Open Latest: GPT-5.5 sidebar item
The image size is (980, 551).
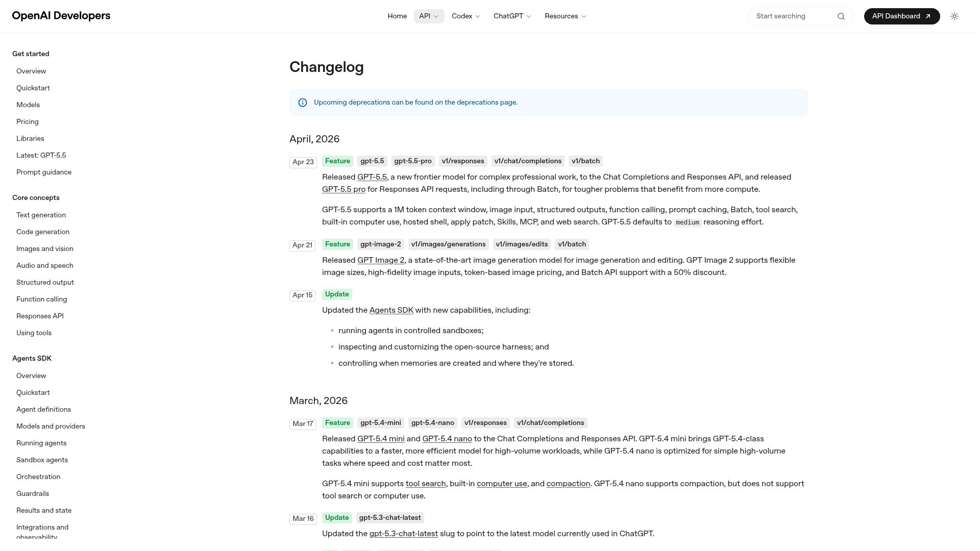(41, 156)
